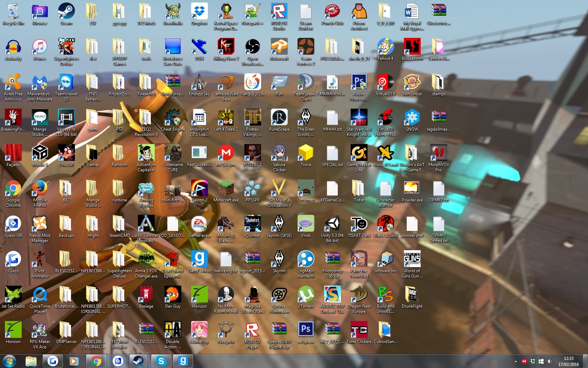Image resolution: width=588 pixels, height=368 pixels.
Task: Click the Time Clickers desktop icon
Action: [x=359, y=333]
